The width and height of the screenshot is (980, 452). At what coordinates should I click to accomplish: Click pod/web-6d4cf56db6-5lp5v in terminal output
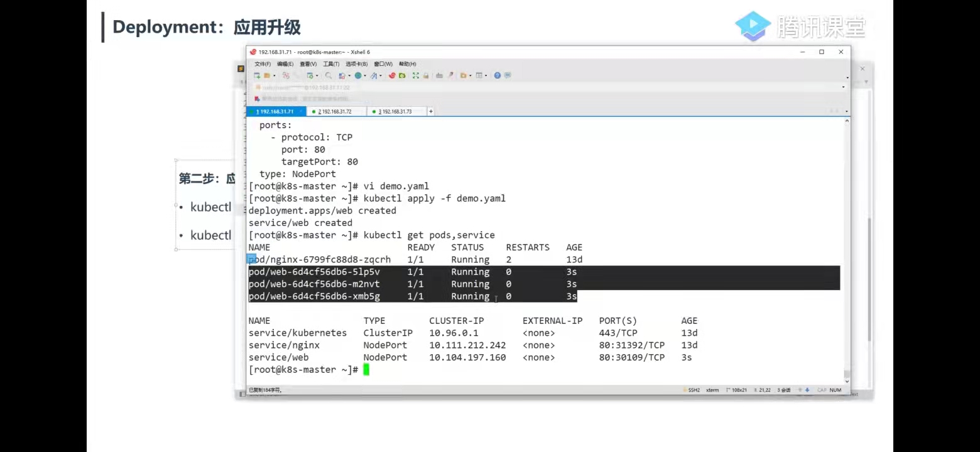pos(314,272)
